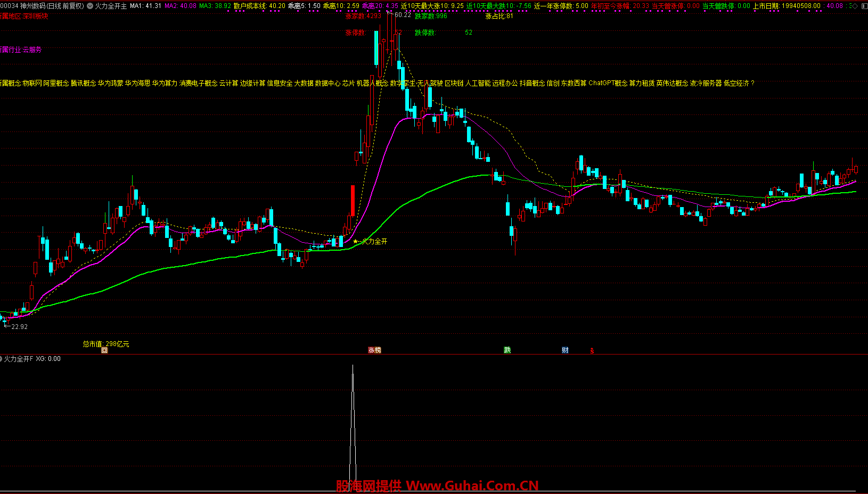868x494 pixels.
Task: Click the 乖离10: 2.59 label
Action: coord(341,6)
